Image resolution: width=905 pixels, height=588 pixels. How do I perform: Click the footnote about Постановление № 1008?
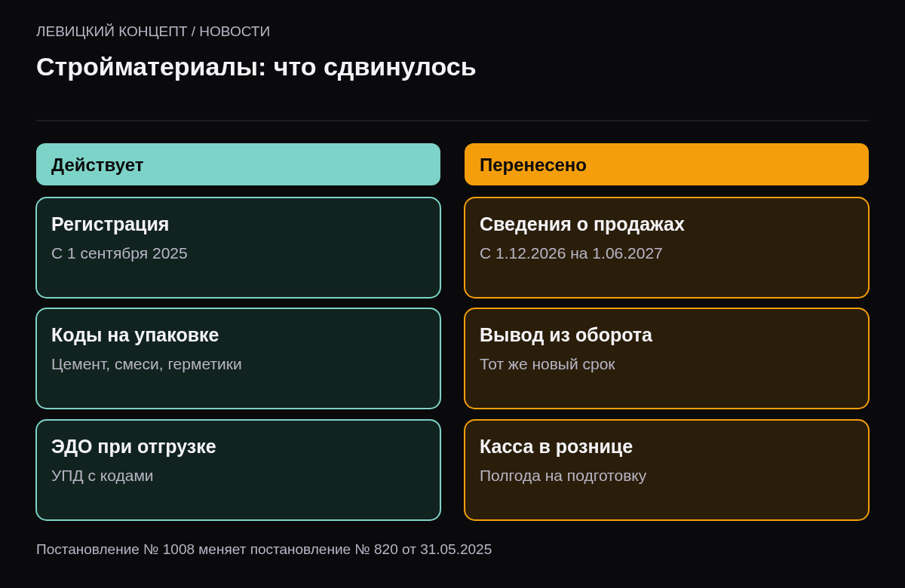pyautogui.click(x=264, y=550)
